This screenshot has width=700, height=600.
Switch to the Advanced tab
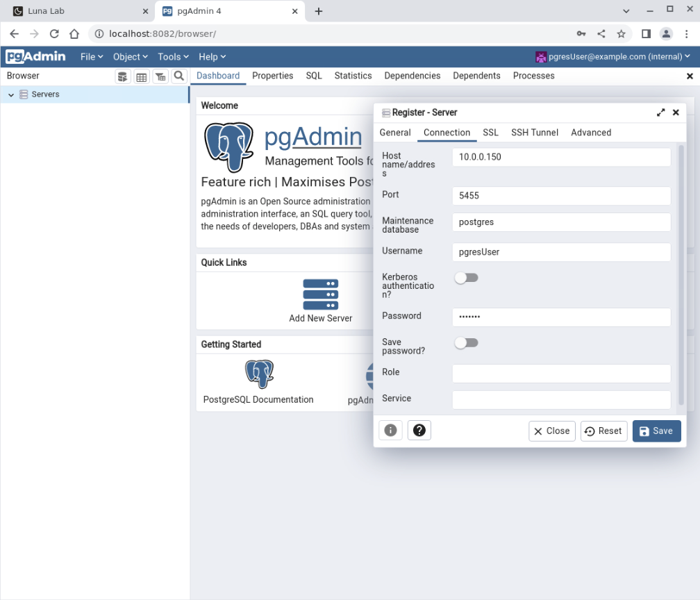point(590,133)
